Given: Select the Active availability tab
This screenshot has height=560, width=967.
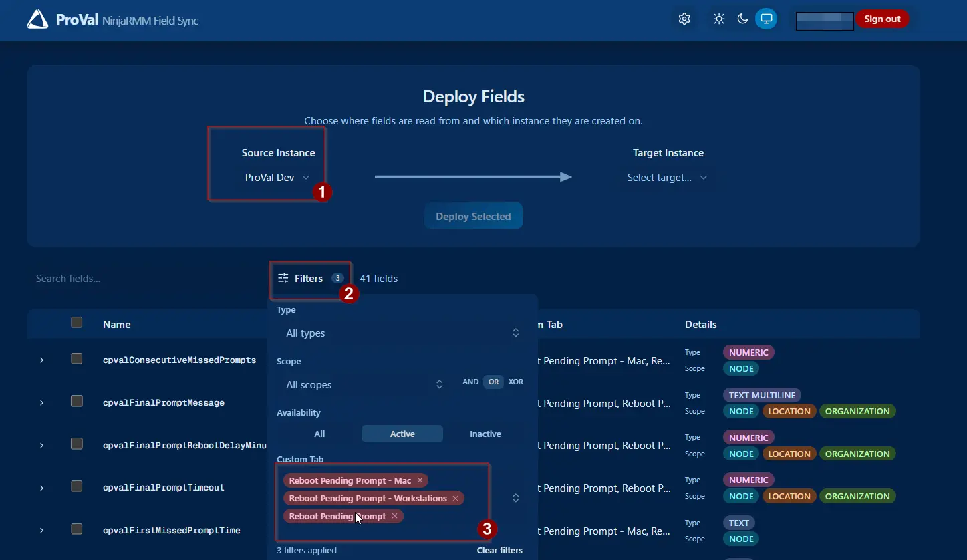Looking at the screenshot, I should click(402, 434).
